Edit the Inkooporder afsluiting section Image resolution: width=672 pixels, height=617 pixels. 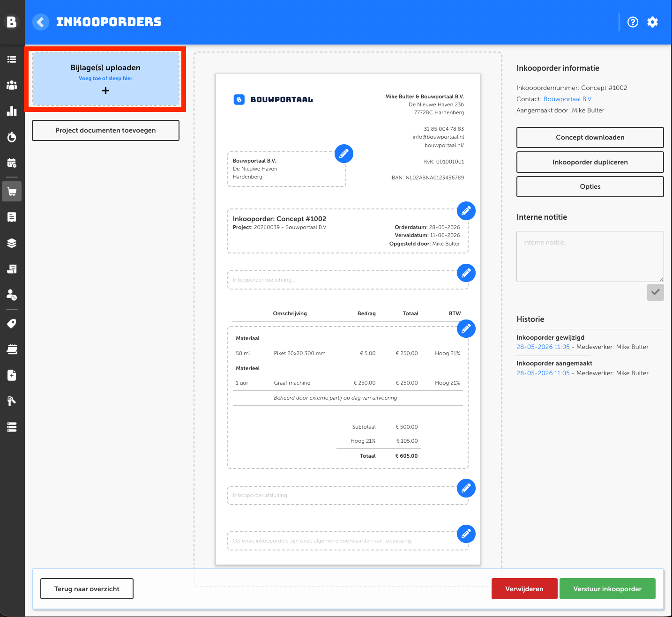pyautogui.click(x=466, y=488)
